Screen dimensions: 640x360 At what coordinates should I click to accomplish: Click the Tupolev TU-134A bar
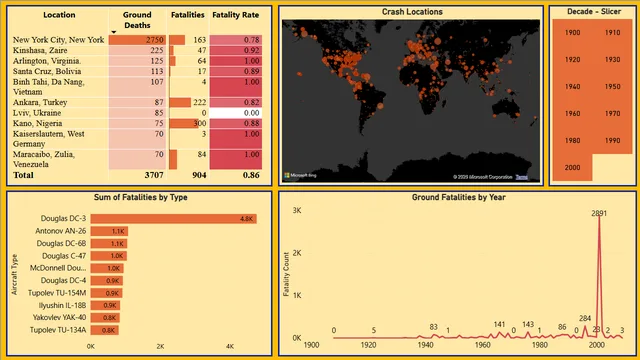104,330
